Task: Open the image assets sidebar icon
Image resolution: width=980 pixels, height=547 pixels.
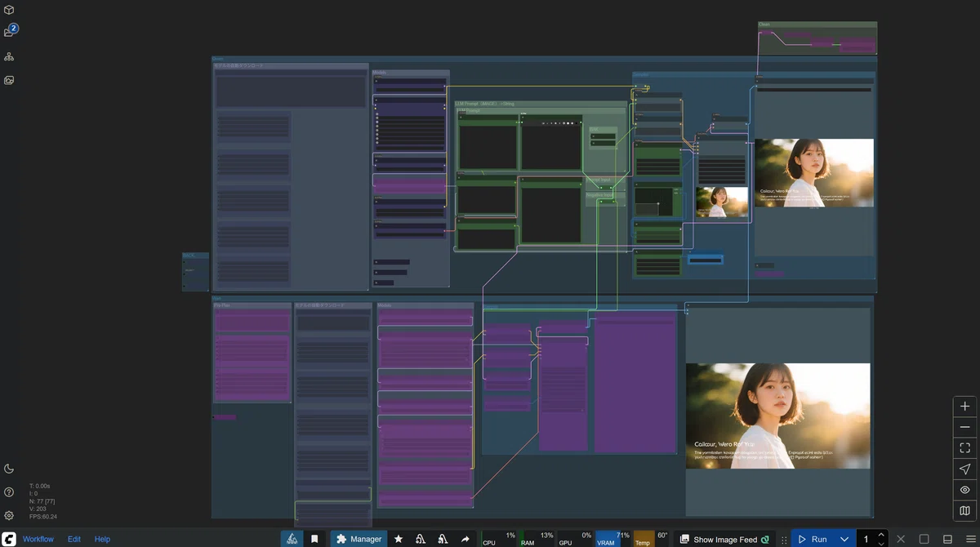Action: (9, 80)
